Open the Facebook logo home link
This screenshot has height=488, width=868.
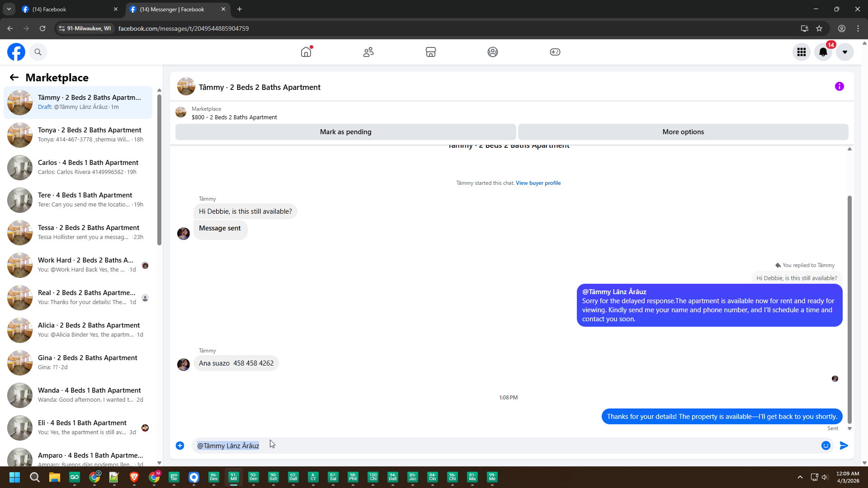16,52
